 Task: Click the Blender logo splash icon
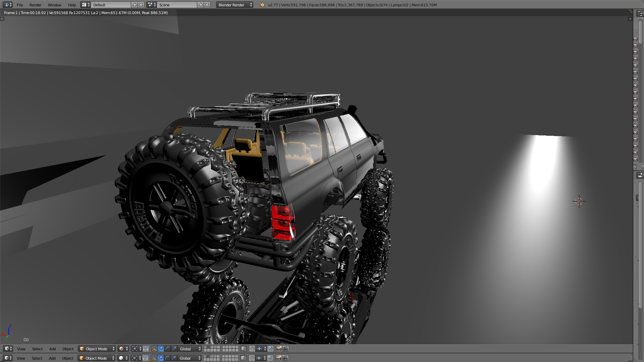point(262,5)
